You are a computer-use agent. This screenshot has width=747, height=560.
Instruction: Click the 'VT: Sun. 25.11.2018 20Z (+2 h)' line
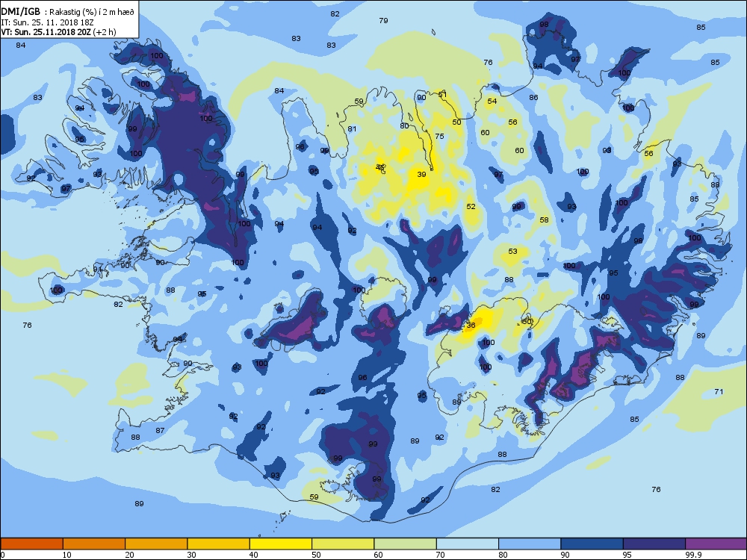point(58,32)
